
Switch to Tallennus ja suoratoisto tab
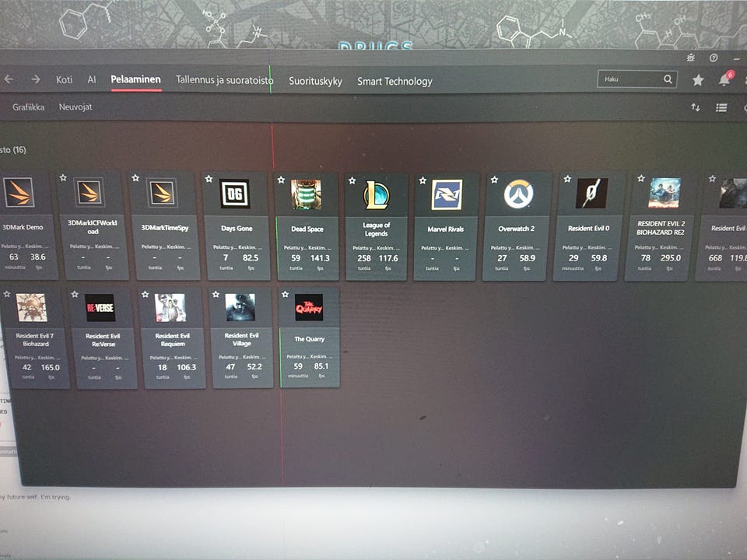pyautogui.click(x=224, y=80)
